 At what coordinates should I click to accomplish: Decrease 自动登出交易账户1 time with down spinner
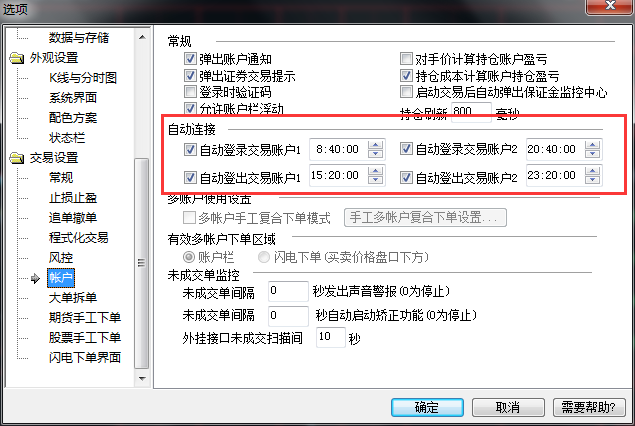point(375,179)
